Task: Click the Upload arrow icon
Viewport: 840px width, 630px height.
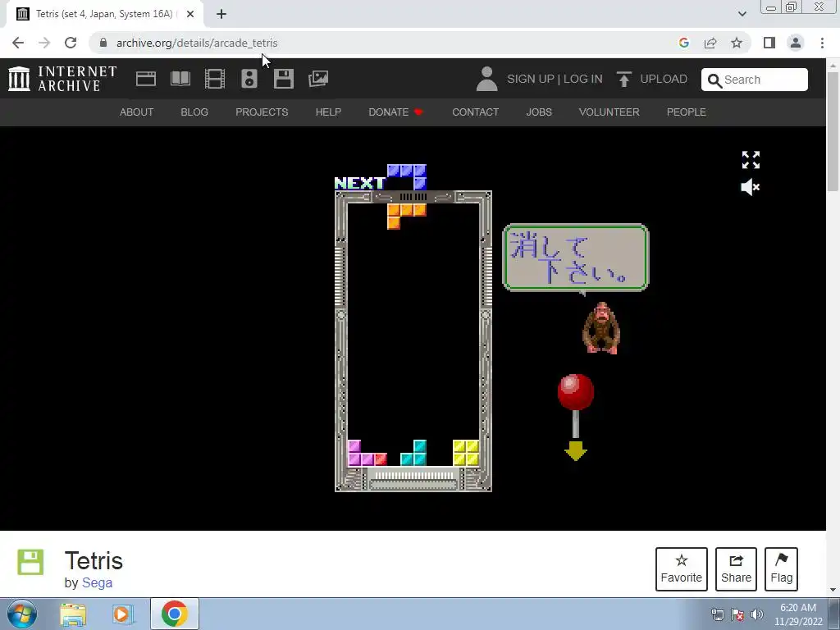Action: [x=623, y=79]
